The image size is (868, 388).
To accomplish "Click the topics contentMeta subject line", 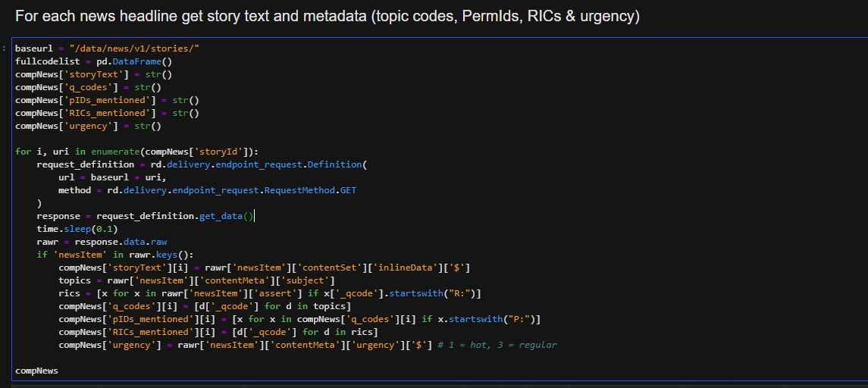I will pos(196,280).
